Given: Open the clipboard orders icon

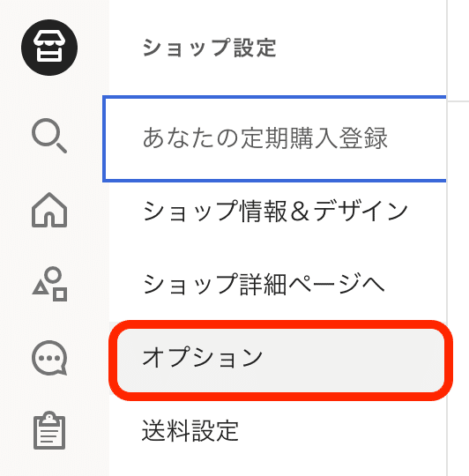Looking at the screenshot, I should (x=49, y=430).
